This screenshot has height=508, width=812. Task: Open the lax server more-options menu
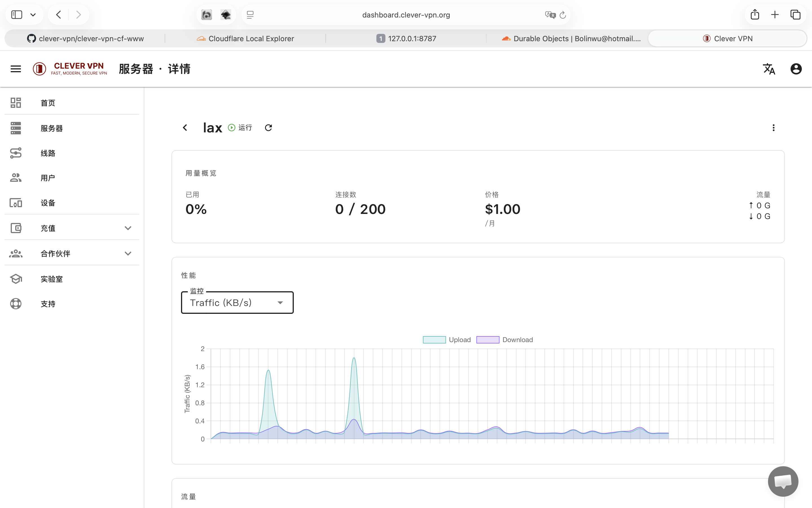[x=773, y=128]
